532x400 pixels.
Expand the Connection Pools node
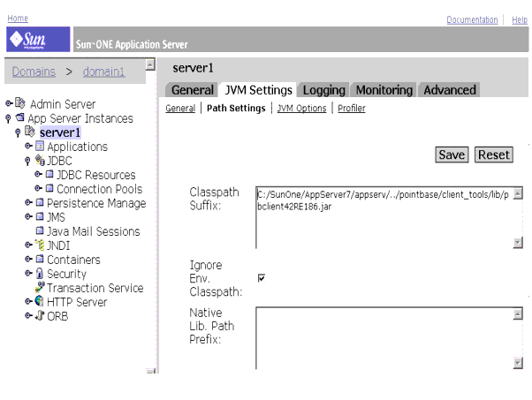[x=39, y=188]
